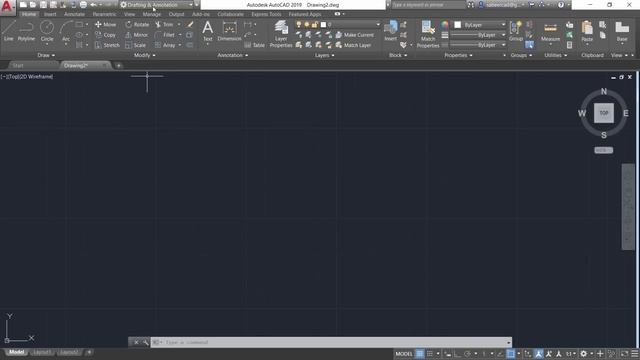Screen dimensions: 640x360
Task: Open the AutoCAD application menu logo
Action: [7, 7]
